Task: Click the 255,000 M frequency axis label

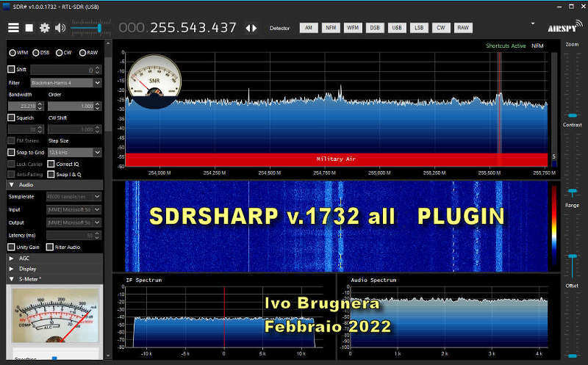Action: 379,173
